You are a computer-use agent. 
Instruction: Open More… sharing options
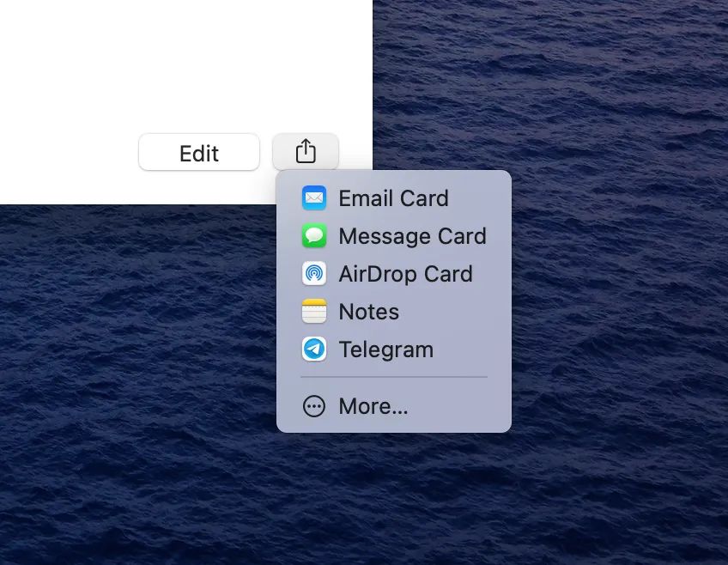[394, 406]
